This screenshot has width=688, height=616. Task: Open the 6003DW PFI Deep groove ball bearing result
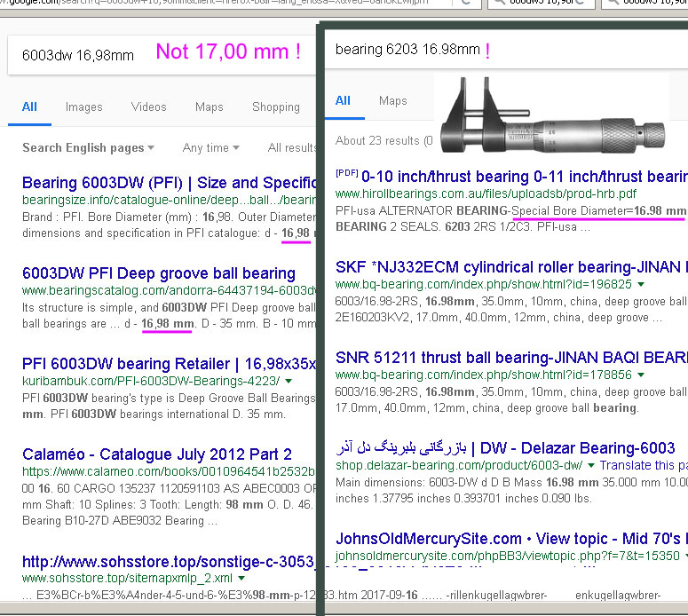tap(159, 272)
